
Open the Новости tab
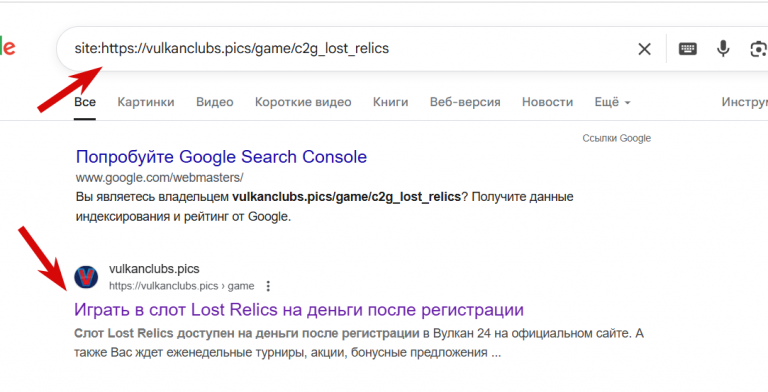point(547,102)
